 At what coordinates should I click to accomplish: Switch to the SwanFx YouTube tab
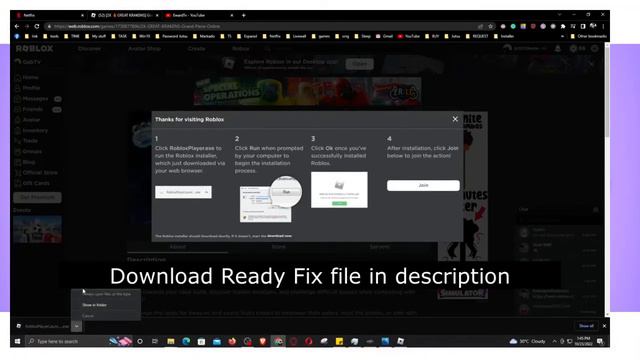click(199, 15)
